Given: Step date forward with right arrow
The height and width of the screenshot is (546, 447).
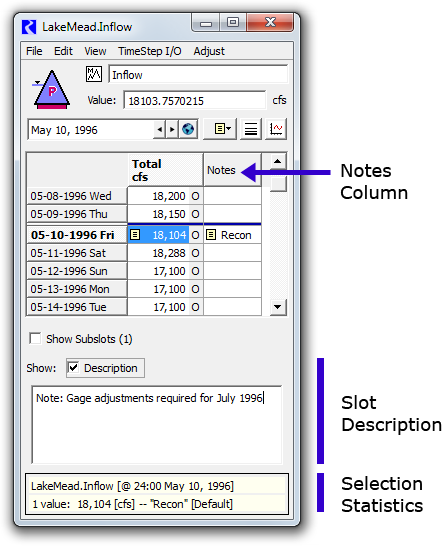Looking at the screenshot, I should [172, 130].
